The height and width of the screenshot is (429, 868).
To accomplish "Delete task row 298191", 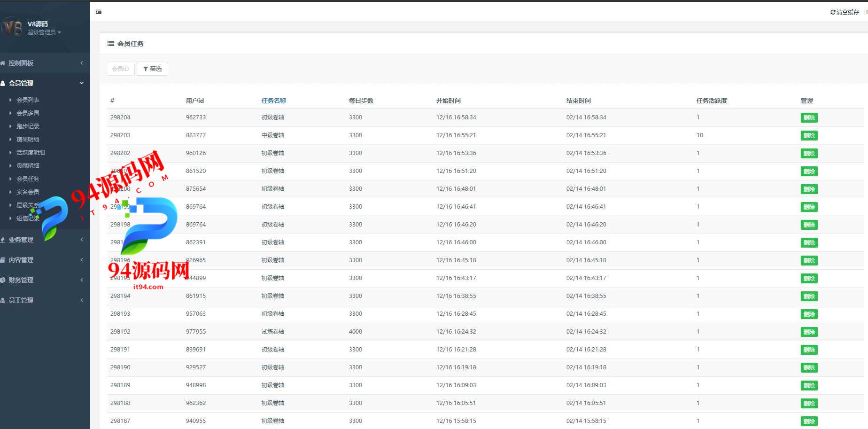I will (x=809, y=350).
